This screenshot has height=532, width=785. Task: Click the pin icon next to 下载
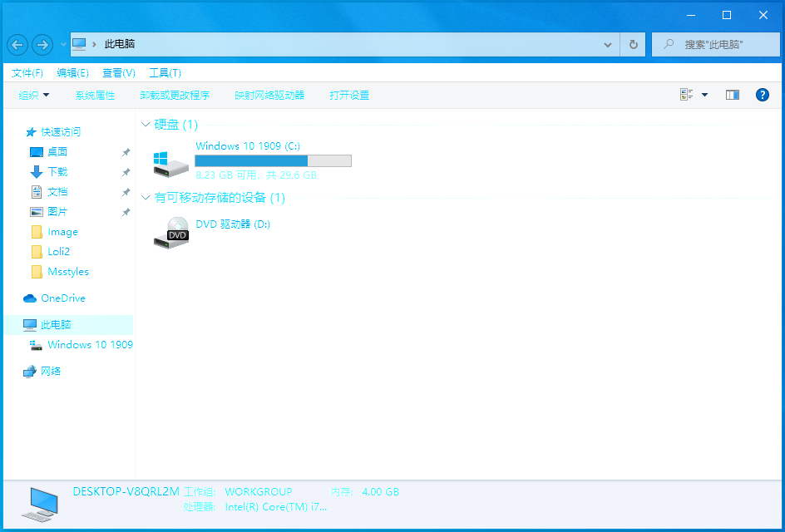(x=126, y=172)
